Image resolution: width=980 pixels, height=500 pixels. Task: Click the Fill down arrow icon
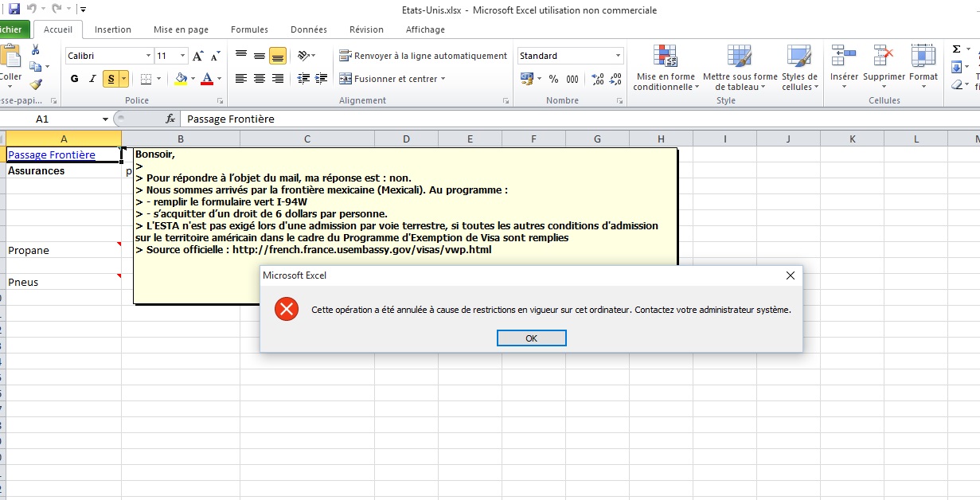tap(957, 67)
